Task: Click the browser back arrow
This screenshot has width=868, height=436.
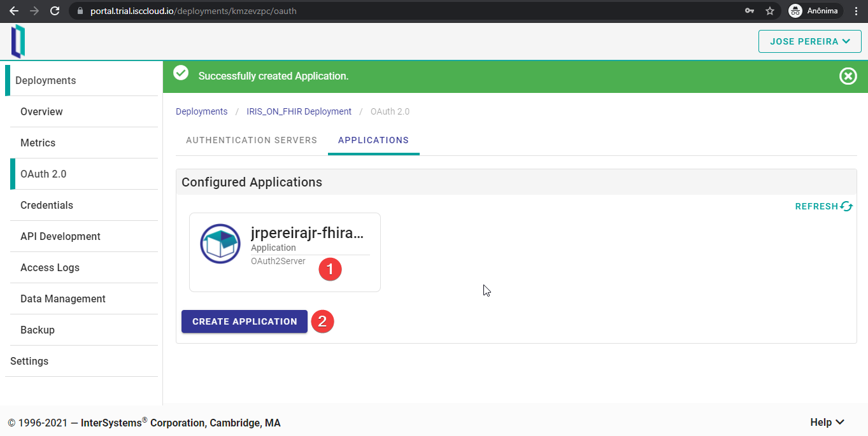Action: click(x=14, y=11)
